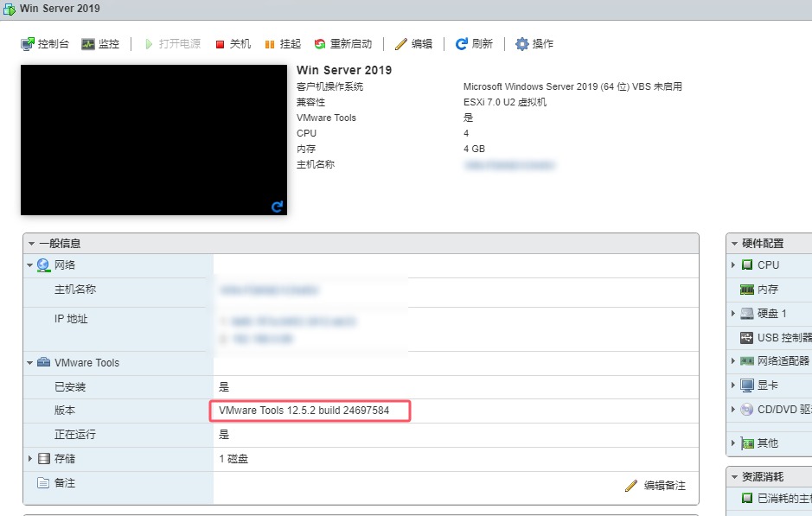Expand the 存储 row
Viewport: 812px width, 516px height.
(30, 459)
